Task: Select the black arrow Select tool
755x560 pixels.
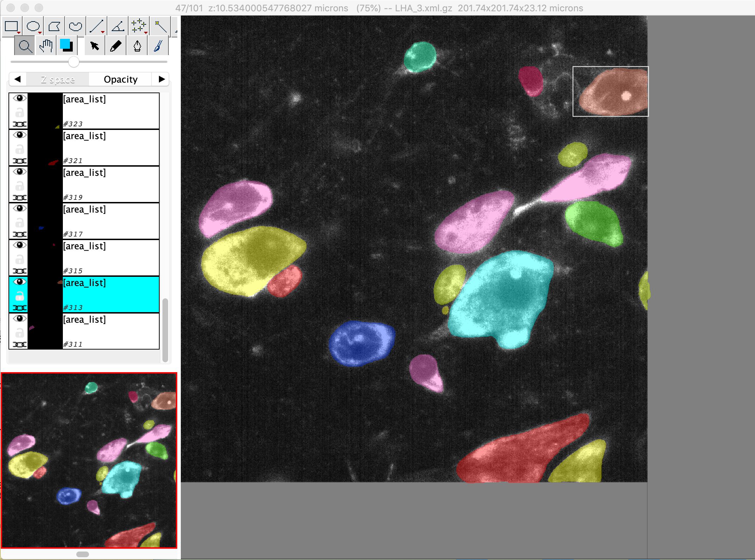Action: pyautogui.click(x=95, y=46)
